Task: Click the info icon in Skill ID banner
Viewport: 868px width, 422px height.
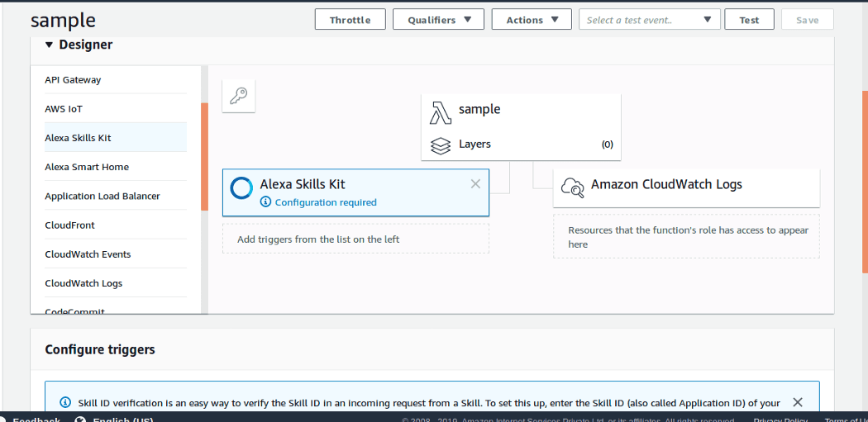Action: [x=65, y=403]
